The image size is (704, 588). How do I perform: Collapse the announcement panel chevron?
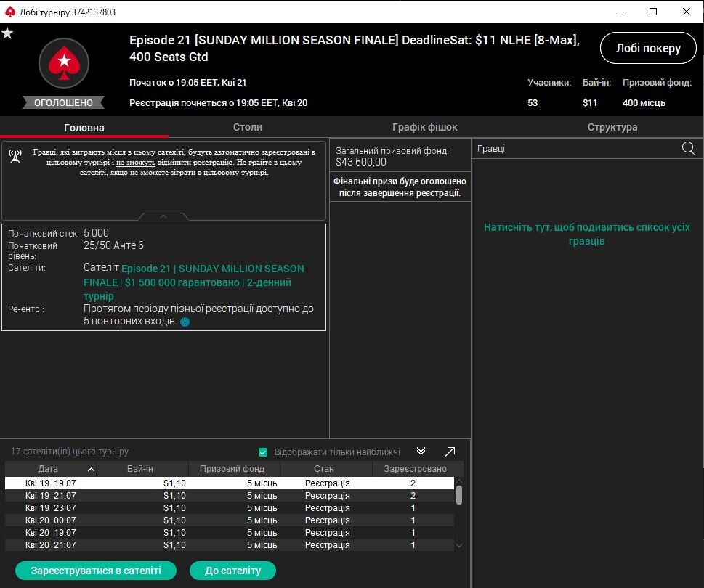(x=163, y=216)
